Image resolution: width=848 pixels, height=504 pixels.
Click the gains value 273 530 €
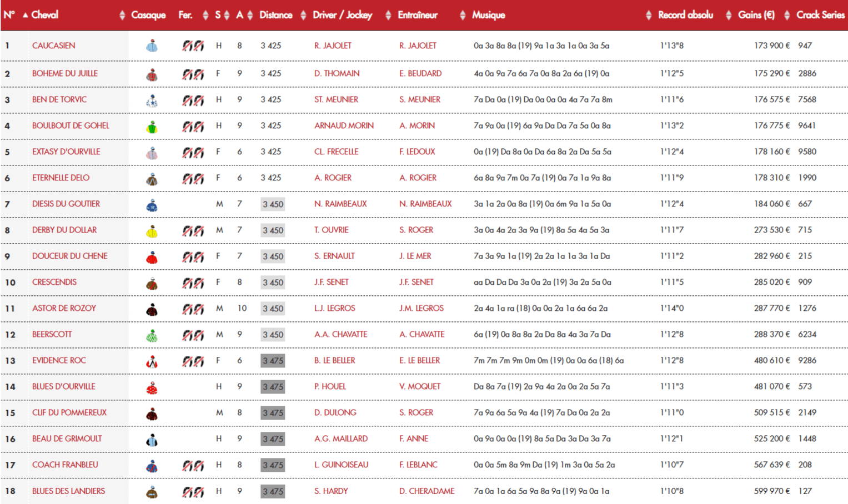pyautogui.click(x=771, y=230)
